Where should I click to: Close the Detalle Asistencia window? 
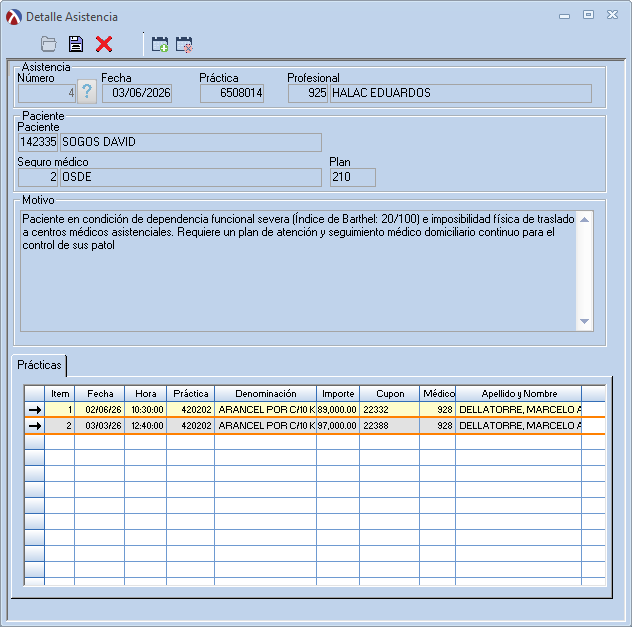(x=612, y=15)
